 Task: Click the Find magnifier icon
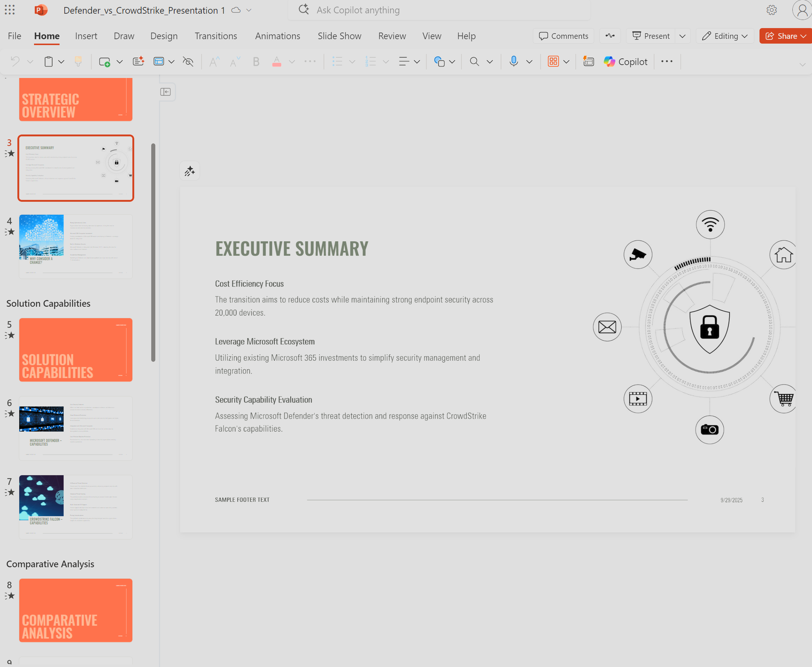point(474,61)
